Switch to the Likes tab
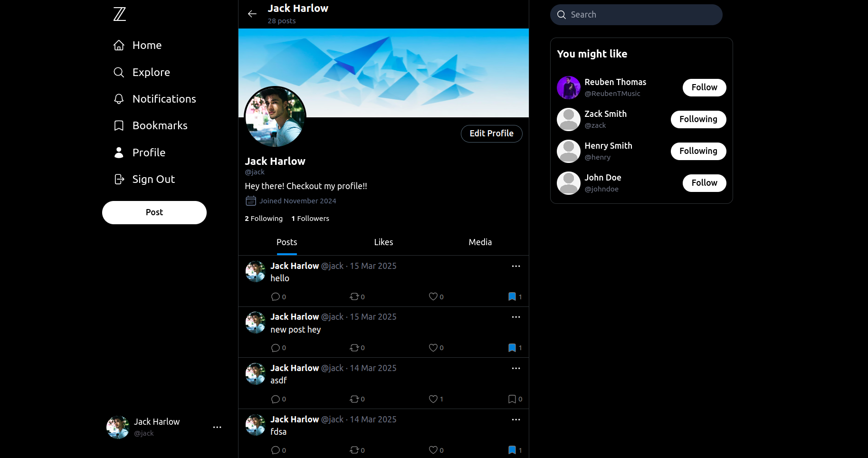The width and height of the screenshot is (868, 458). (383, 242)
